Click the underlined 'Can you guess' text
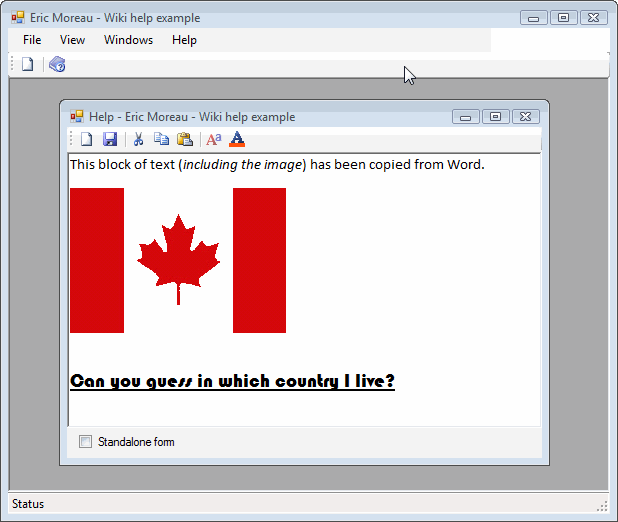618x522 pixels. click(232, 381)
